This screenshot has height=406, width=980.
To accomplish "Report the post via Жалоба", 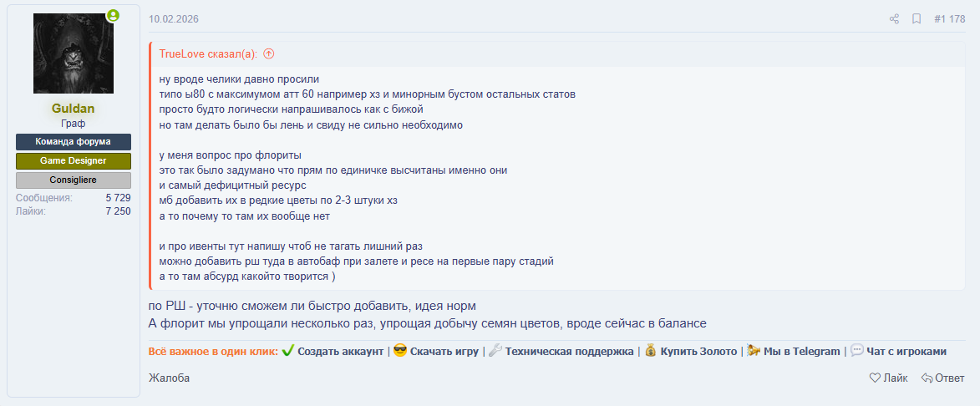I will (169, 378).
